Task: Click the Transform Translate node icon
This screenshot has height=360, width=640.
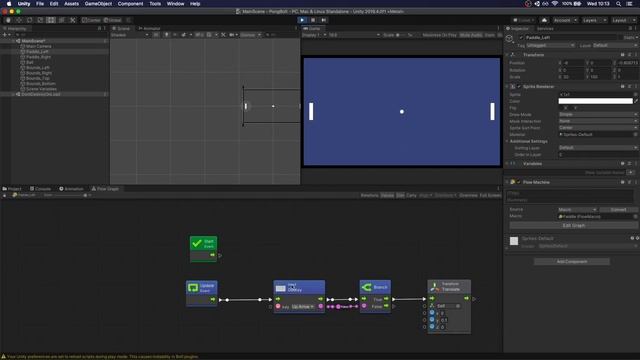Action: coord(434,287)
